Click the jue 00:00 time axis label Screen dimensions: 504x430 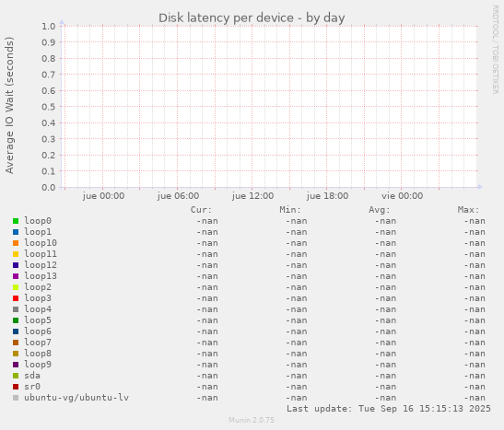click(x=103, y=196)
